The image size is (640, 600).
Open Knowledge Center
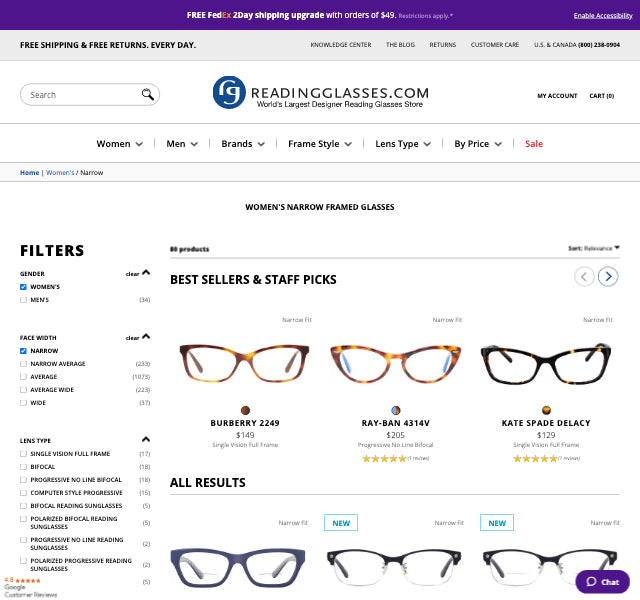pos(341,45)
